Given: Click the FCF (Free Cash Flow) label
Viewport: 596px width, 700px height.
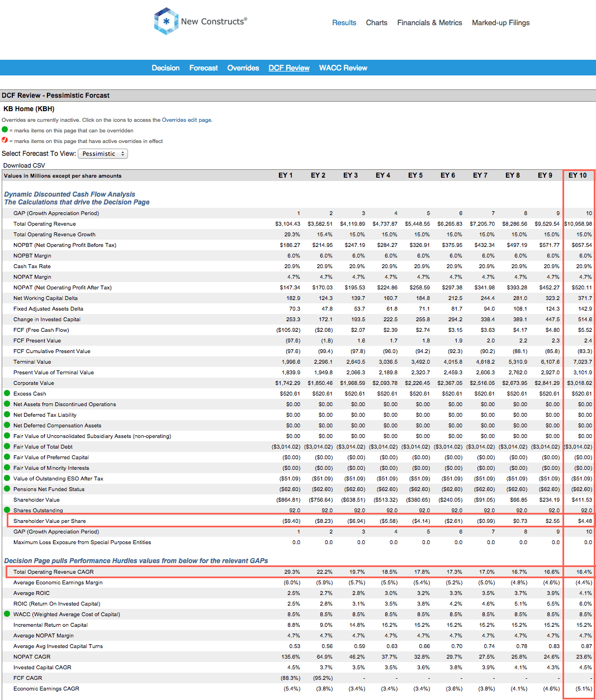Looking at the screenshot, I should 41,330.
